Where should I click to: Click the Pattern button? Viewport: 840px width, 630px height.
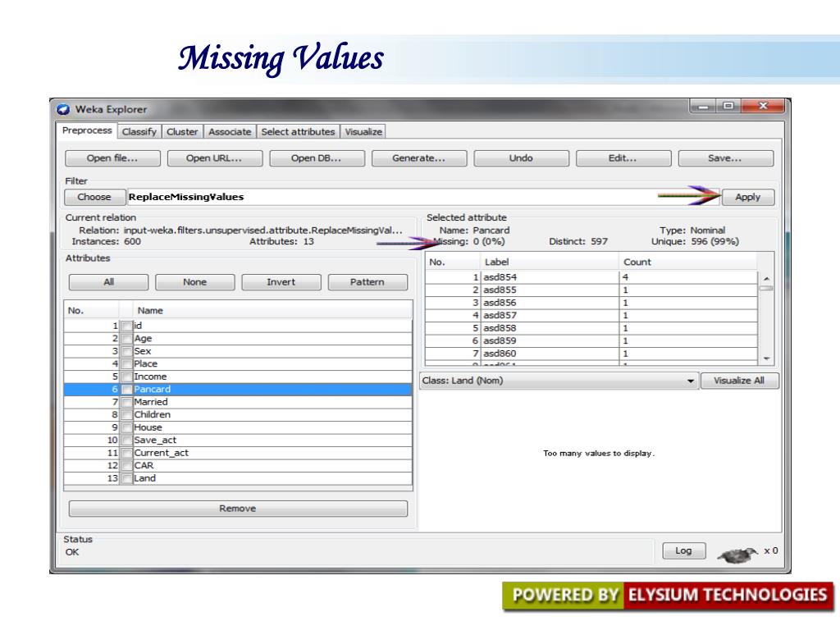pos(367,282)
